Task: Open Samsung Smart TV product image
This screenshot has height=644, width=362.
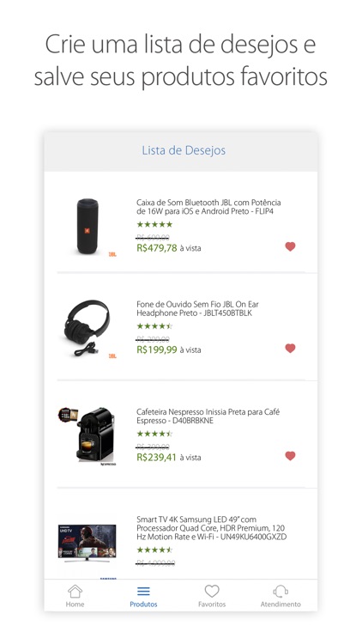Action: click(87, 543)
